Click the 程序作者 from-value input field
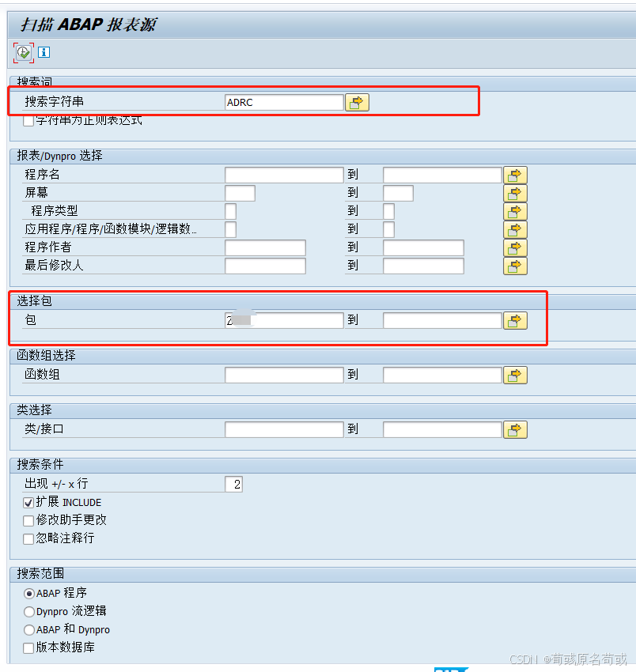The width and height of the screenshot is (636, 672). [x=265, y=247]
